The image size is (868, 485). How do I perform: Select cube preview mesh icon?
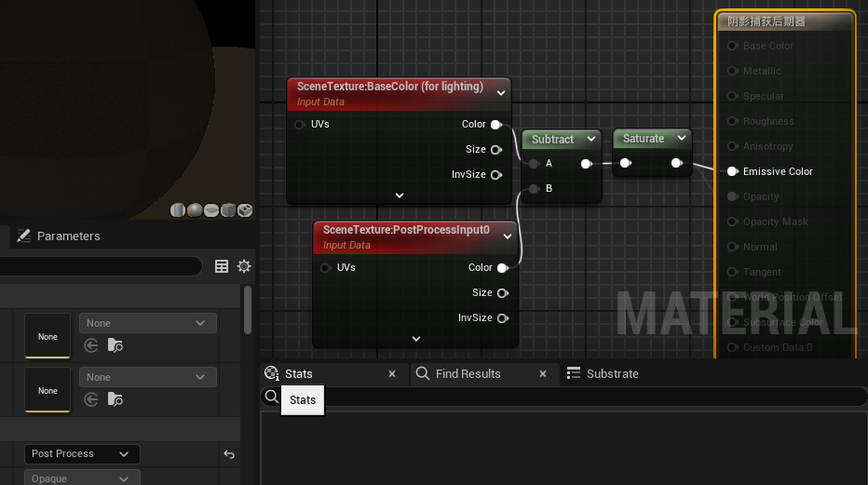[x=228, y=210]
